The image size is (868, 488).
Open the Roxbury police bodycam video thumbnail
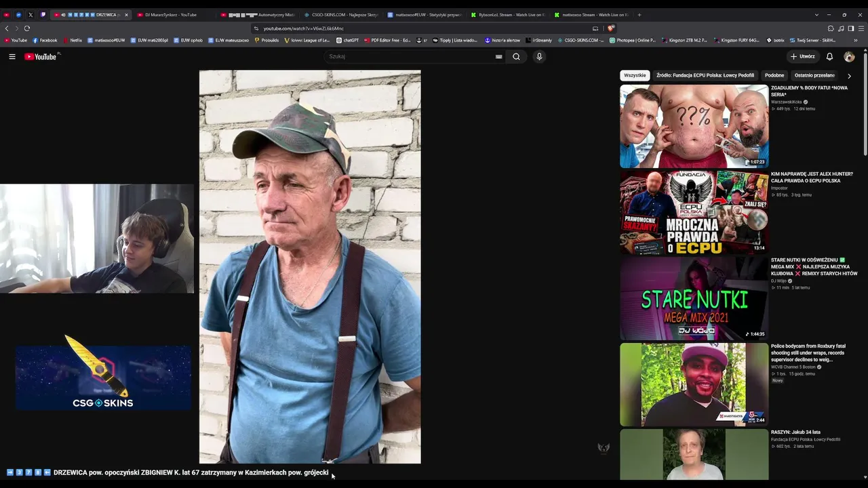pyautogui.click(x=694, y=384)
